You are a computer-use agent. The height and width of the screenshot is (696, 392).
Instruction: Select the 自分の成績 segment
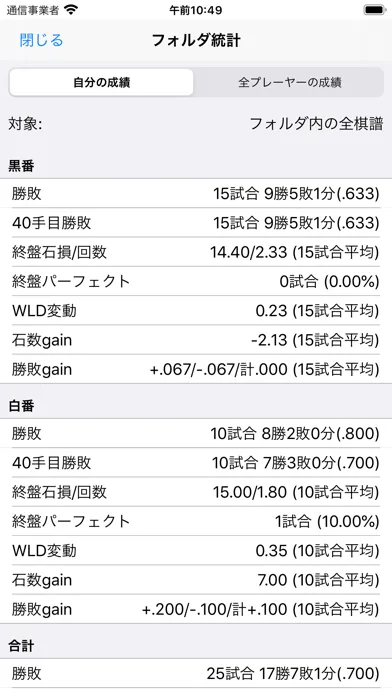102,82
